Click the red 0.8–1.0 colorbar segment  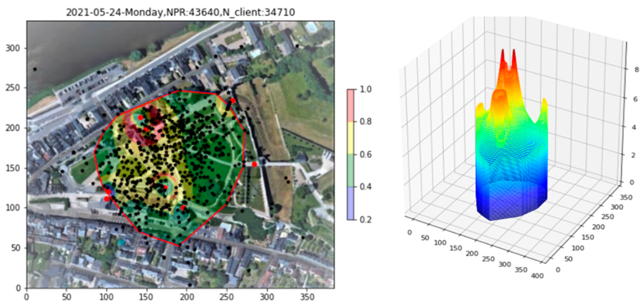pyautogui.click(x=350, y=106)
